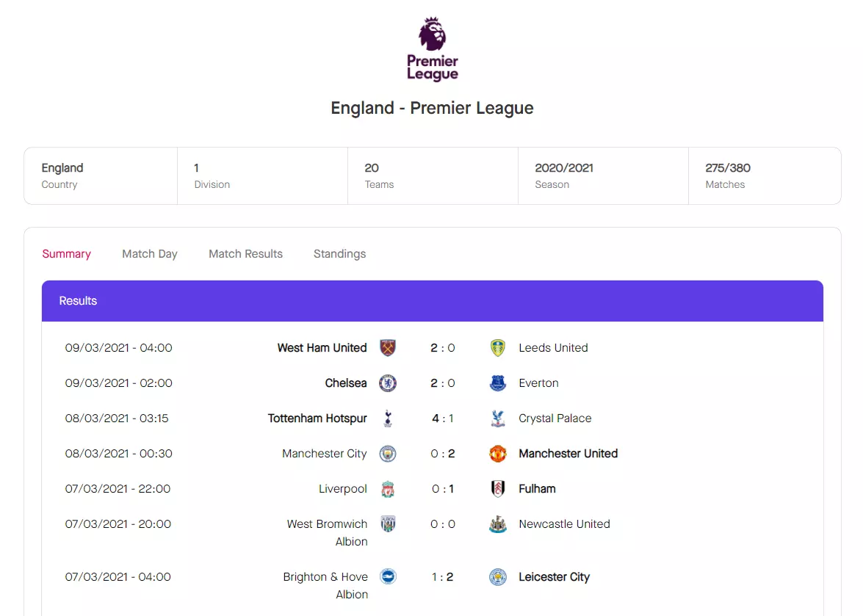Image resolution: width=863 pixels, height=616 pixels.
Task: Switch to the Match Day tab
Action: [x=150, y=253]
